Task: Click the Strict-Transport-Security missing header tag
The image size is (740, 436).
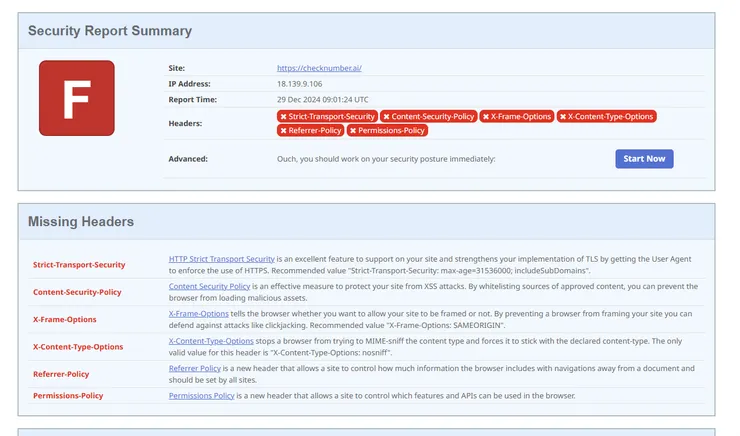Action: click(327, 116)
